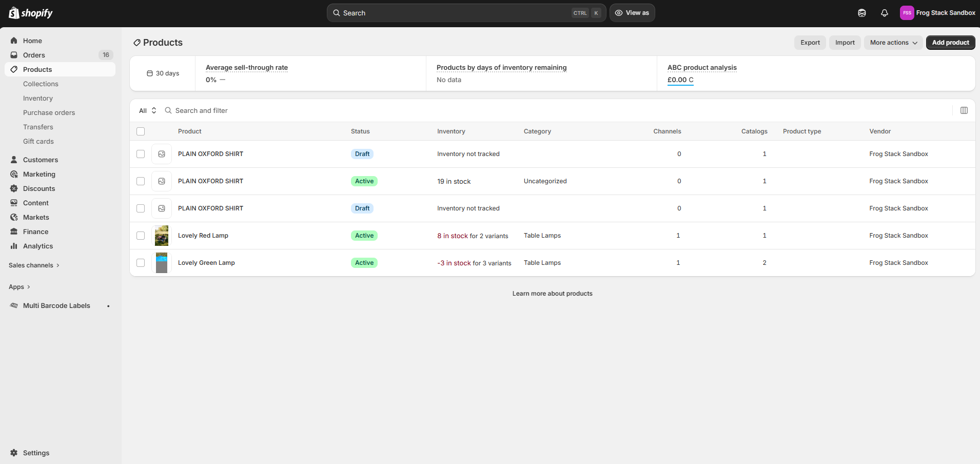Click the Import button

tap(845, 43)
